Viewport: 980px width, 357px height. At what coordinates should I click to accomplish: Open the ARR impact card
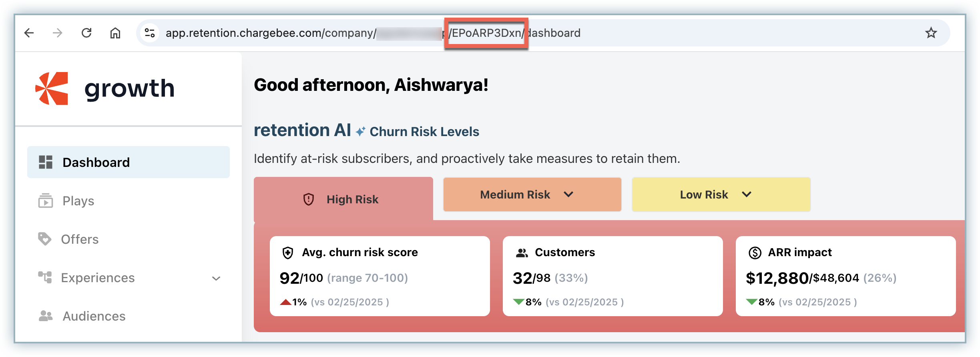(845, 276)
